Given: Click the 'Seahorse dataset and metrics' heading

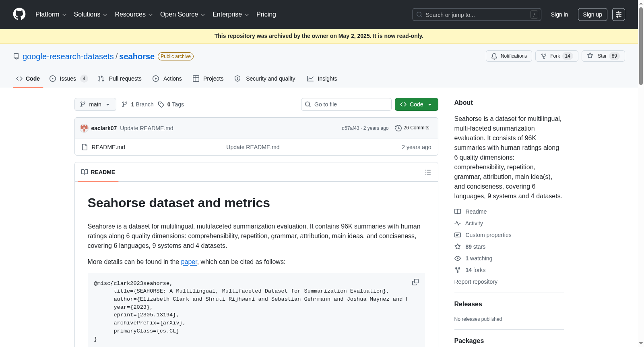Looking at the screenshot, I should (179, 203).
